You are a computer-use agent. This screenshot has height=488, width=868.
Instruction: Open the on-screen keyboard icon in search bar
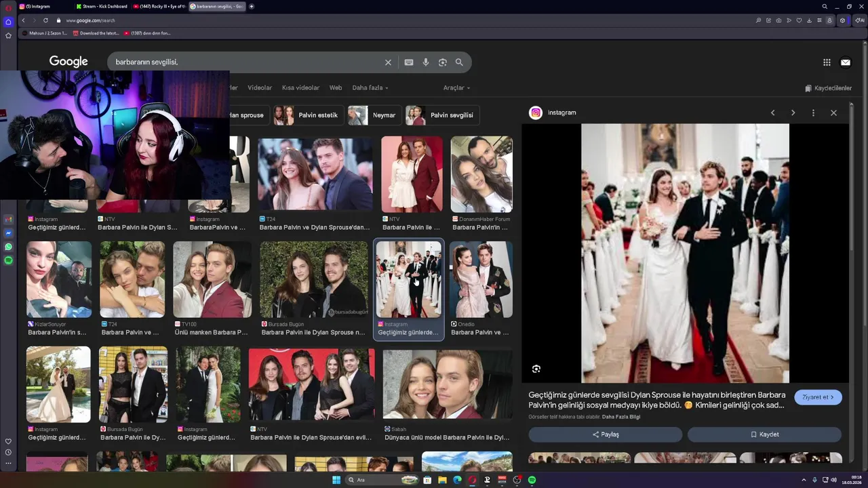tap(409, 62)
